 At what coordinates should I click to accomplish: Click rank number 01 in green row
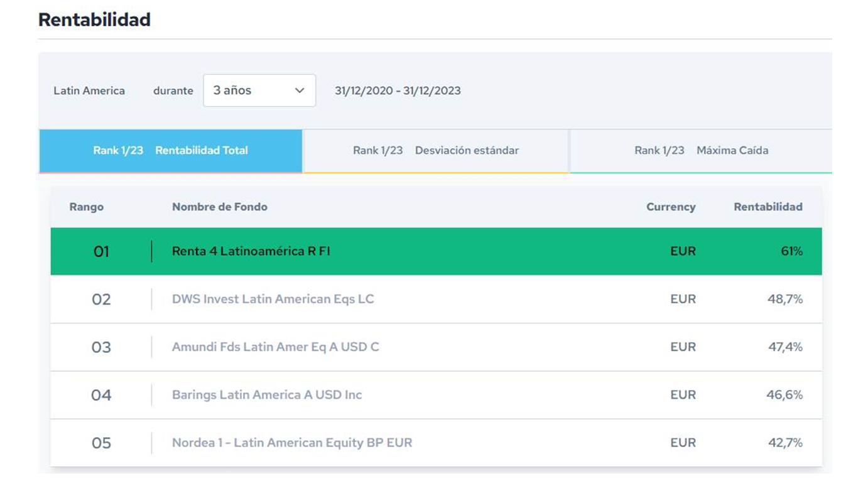tap(101, 252)
